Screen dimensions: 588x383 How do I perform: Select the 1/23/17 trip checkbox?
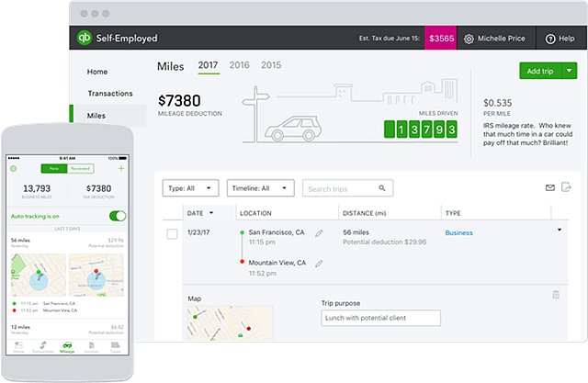point(172,234)
